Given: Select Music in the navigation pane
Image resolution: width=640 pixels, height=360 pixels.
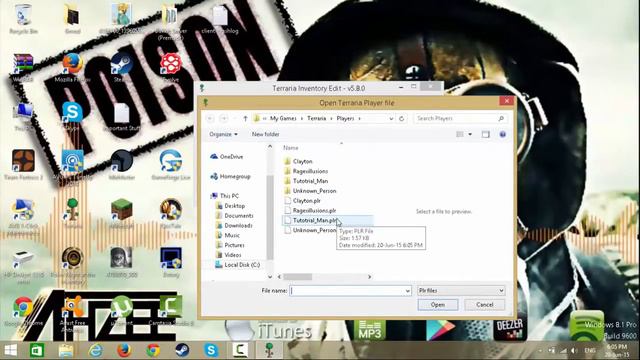Looking at the screenshot, I should click(x=228, y=235).
